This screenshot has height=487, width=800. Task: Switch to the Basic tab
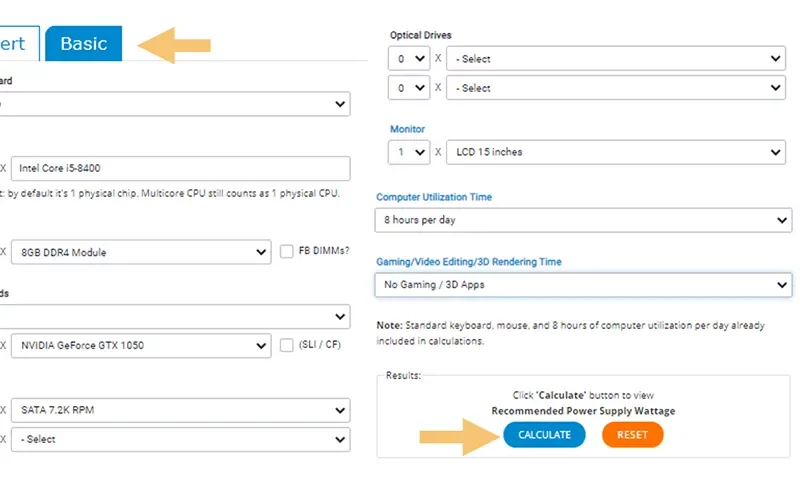(84, 43)
